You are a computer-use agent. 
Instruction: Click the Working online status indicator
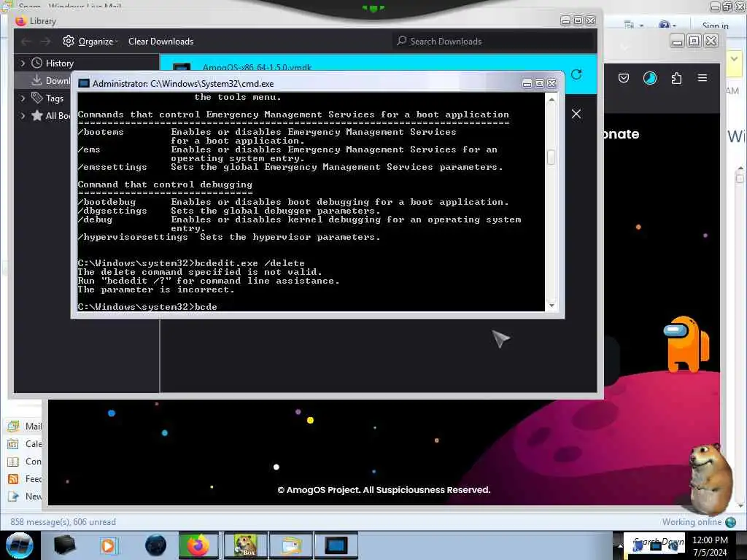[698, 522]
